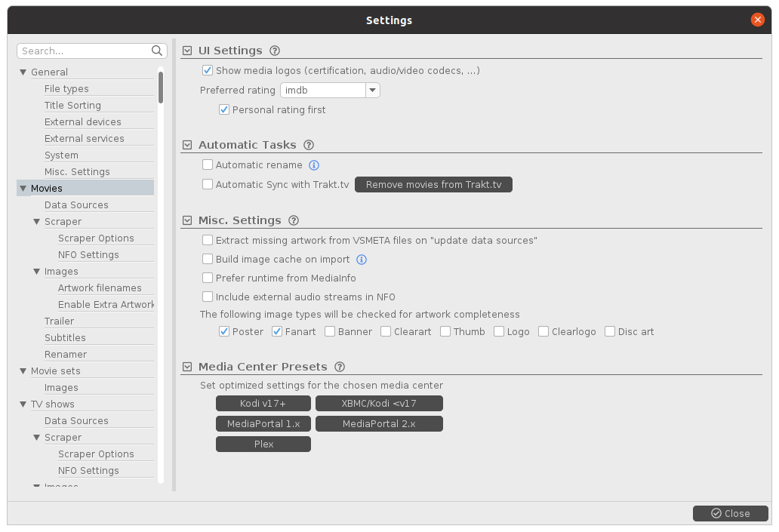Focus the settings search field
The height and width of the screenshot is (532, 779).
[85, 51]
